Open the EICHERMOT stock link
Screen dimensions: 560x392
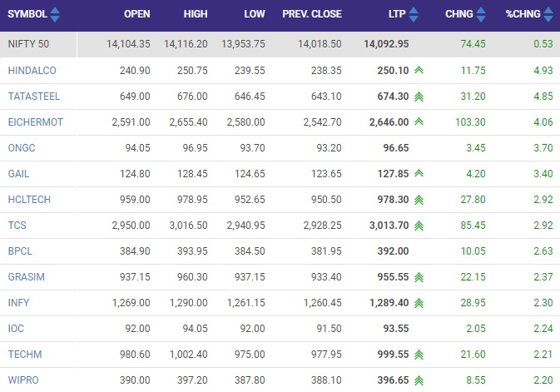(35, 122)
